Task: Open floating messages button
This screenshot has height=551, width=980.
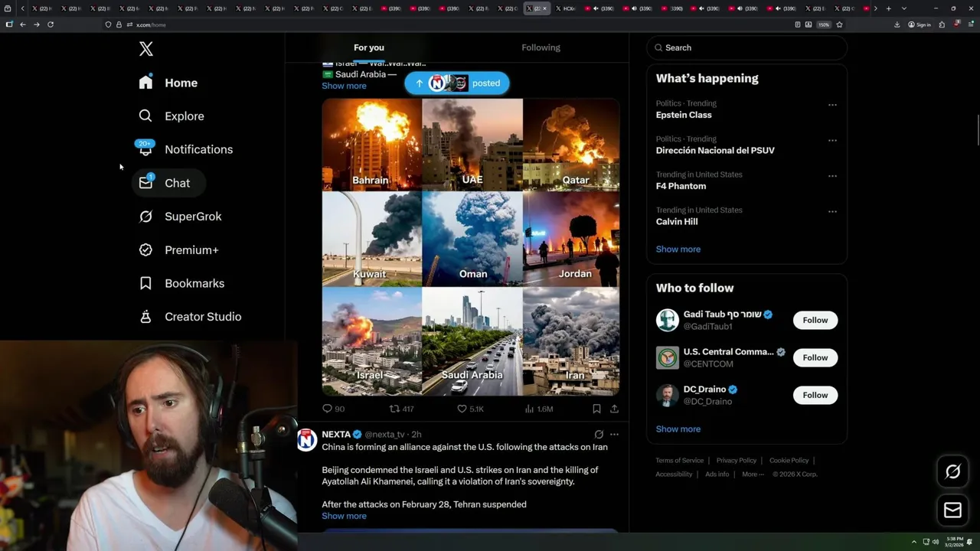Action: coord(952,510)
